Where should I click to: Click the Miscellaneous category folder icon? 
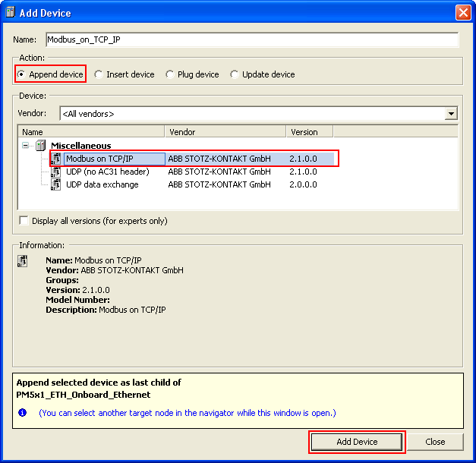41,146
